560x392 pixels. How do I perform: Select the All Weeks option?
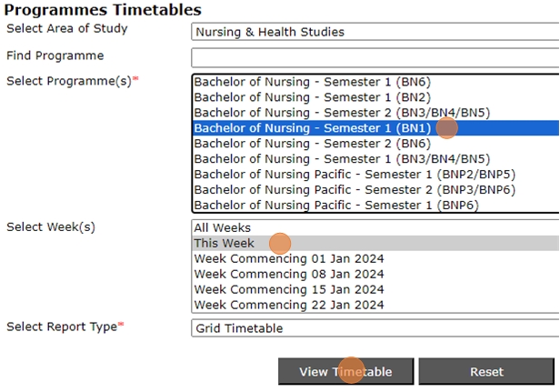click(222, 228)
